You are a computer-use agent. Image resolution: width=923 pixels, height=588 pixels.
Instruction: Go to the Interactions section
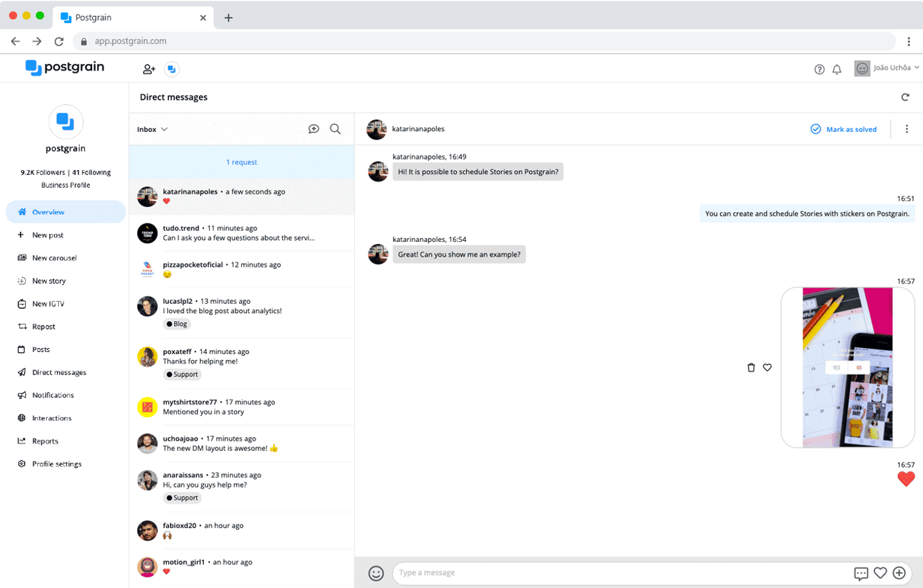pyautogui.click(x=51, y=417)
